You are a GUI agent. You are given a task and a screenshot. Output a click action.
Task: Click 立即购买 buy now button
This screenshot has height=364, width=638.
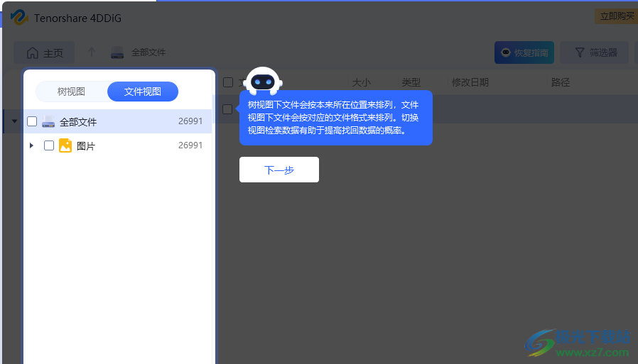tap(617, 16)
